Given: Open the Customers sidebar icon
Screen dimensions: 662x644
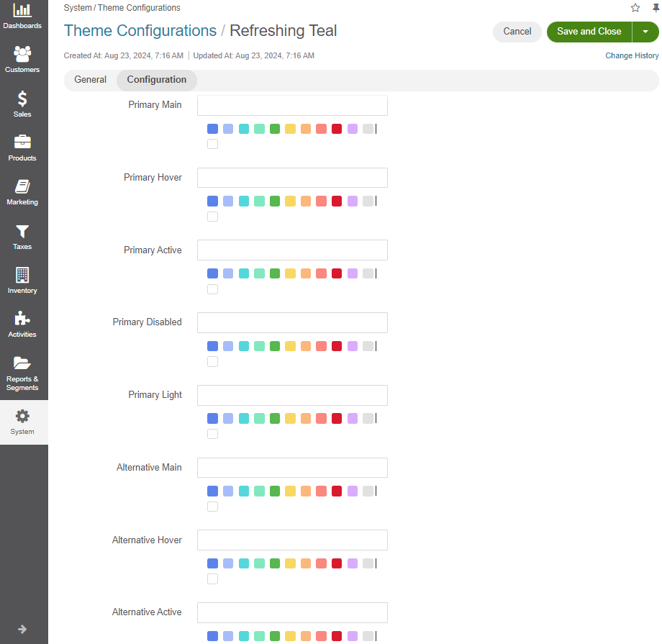Looking at the screenshot, I should tap(22, 54).
